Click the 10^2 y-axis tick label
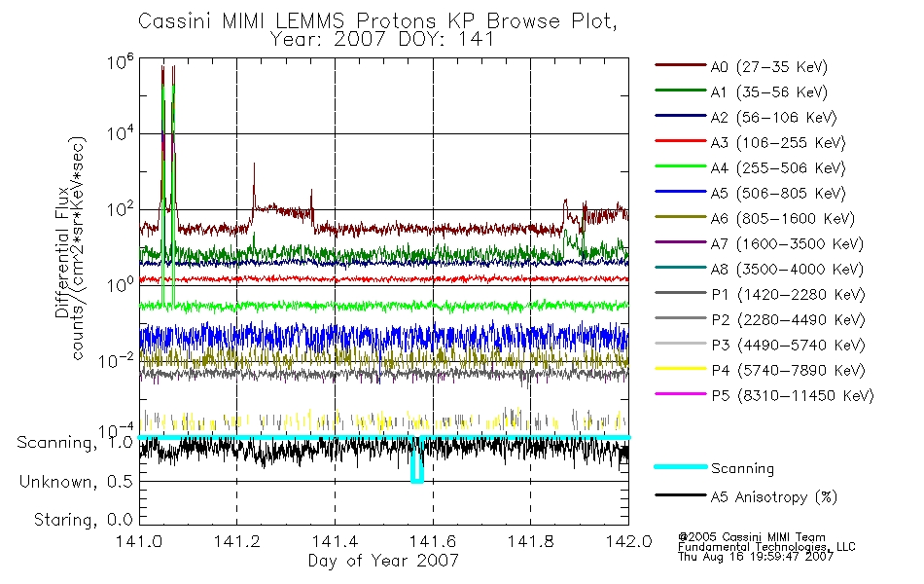The height and width of the screenshot is (584, 924). [x=121, y=208]
